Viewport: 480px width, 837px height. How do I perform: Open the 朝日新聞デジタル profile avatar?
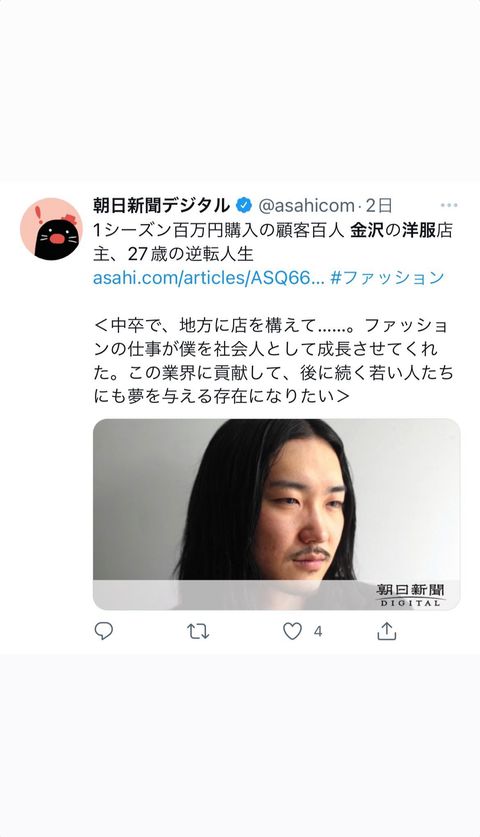[x=51, y=230]
